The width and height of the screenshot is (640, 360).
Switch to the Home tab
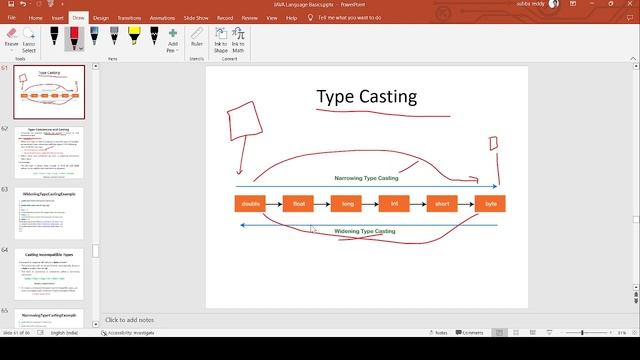36,18
